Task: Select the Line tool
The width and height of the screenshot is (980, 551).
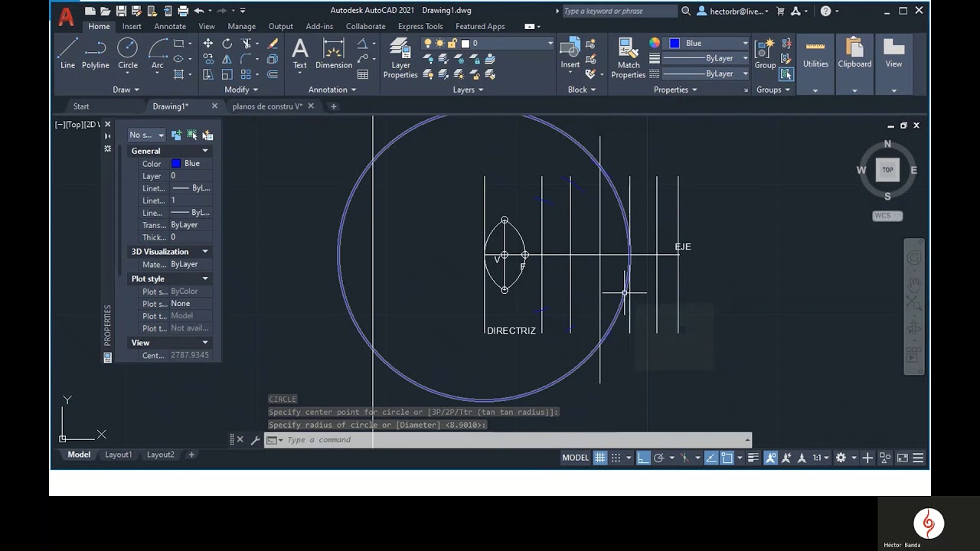Action: pyautogui.click(x=67, y=54)
